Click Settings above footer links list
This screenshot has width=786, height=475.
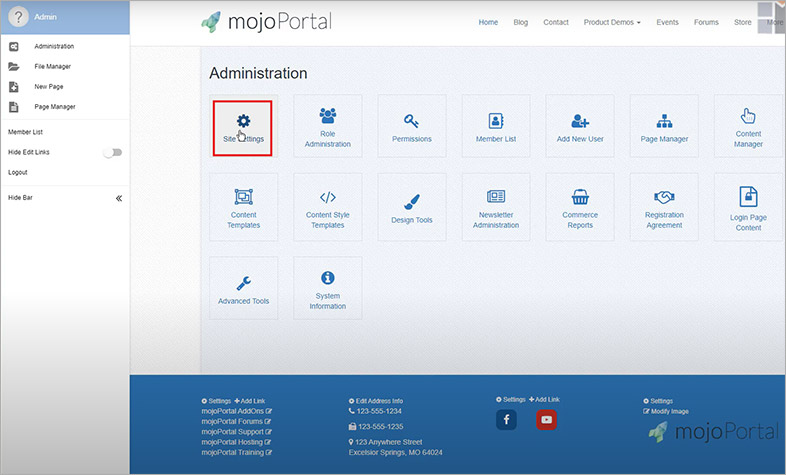coord(216,401)
